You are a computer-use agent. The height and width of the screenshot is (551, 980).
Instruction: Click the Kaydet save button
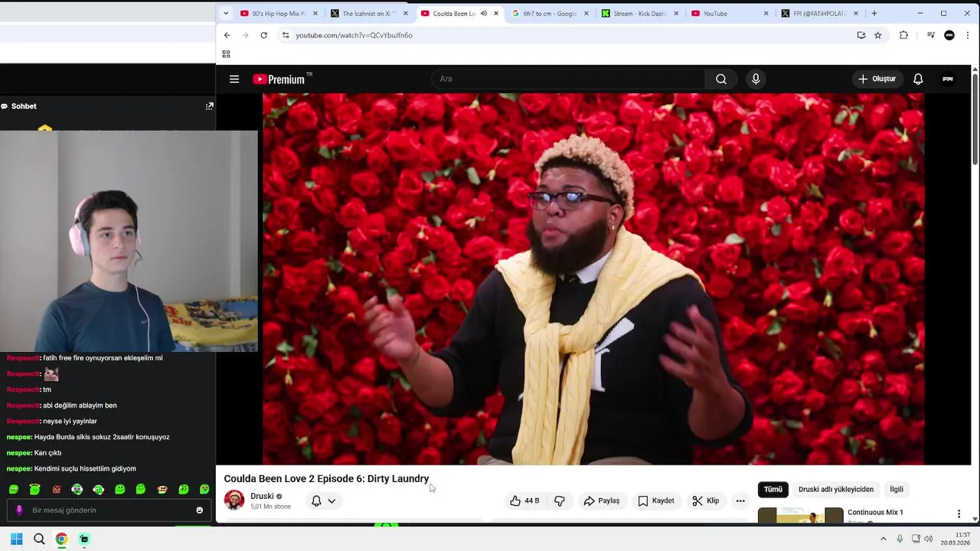(x=656, y=500)
